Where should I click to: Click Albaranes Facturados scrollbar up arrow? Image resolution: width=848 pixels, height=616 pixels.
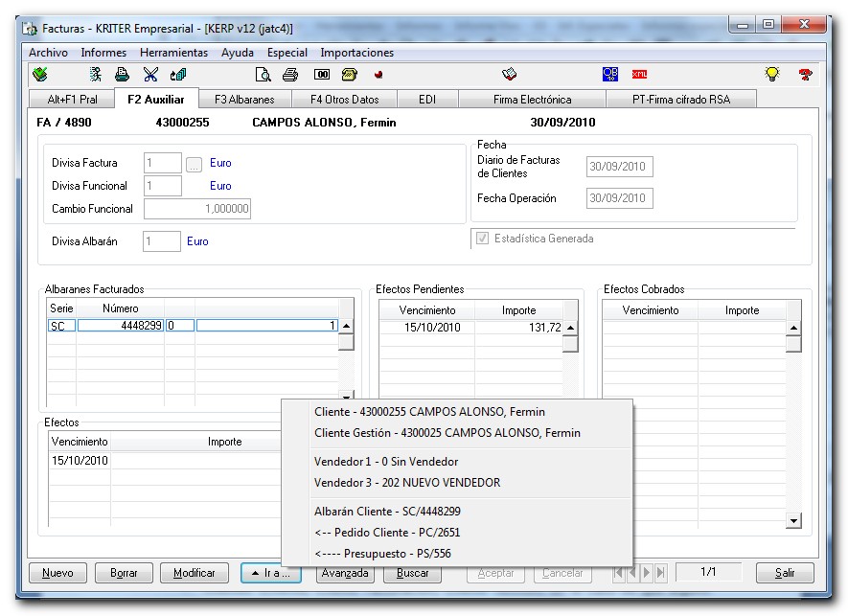click(x=346, y=326)
